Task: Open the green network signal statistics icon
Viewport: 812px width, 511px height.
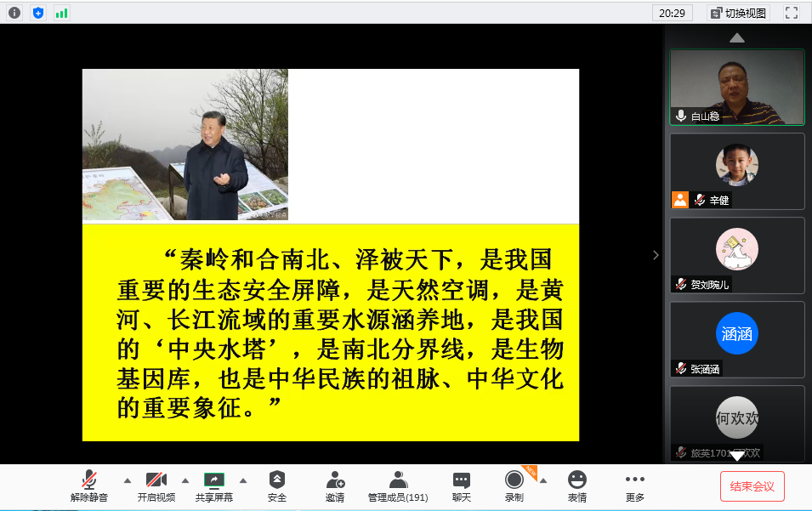Action: pyautogui.click(x=61, y=13)
